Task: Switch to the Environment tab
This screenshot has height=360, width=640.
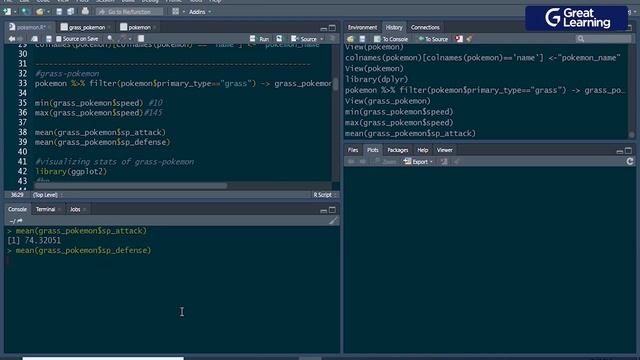Action: coord(362,27)
